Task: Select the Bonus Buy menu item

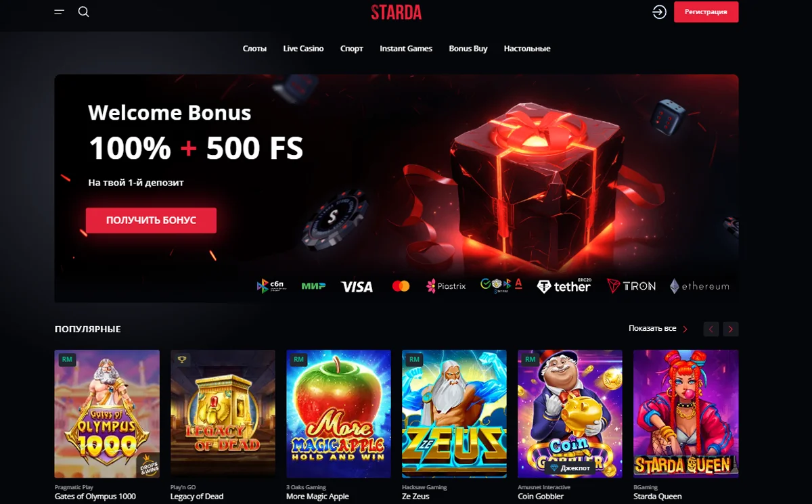Action: coord(468,49)
